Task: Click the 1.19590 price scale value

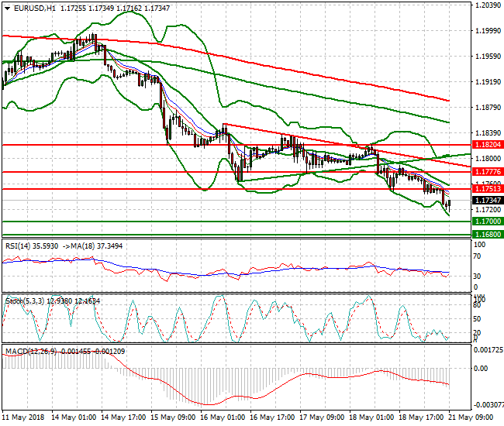Action: (488, 57)
